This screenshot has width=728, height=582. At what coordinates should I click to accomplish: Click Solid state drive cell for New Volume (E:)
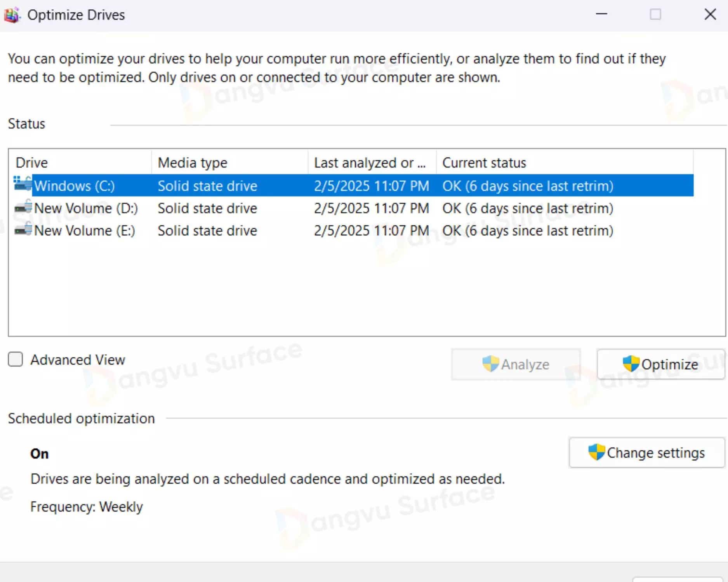point(207,231)
